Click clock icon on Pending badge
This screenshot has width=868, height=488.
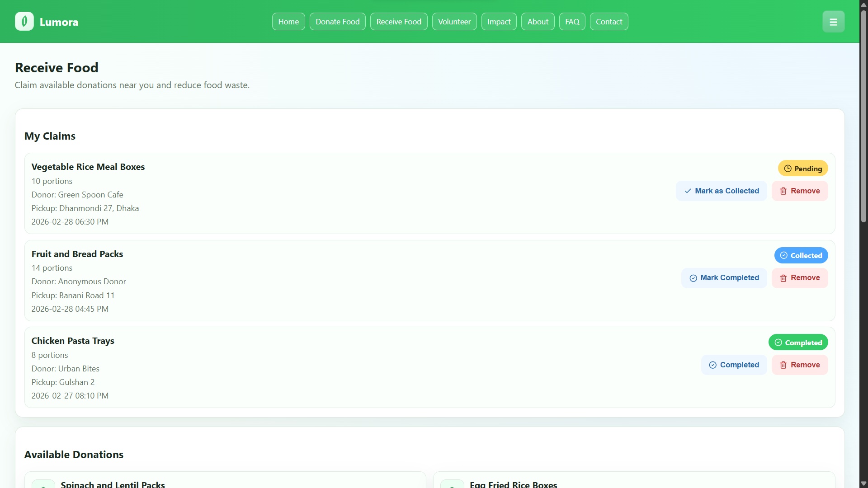[x=788, y=169]
